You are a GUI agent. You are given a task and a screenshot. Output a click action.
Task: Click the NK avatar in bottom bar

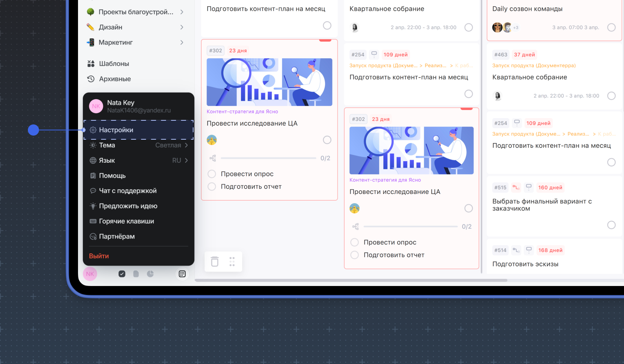pos(90,274)
